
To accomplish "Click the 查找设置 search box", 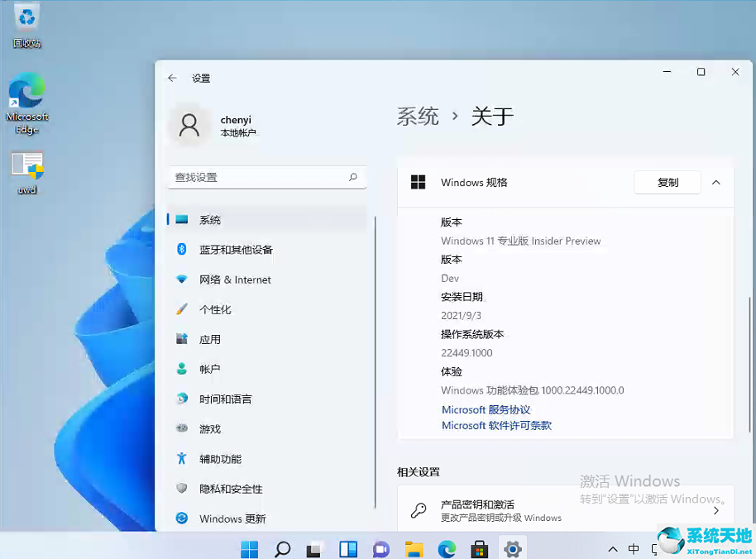I will pyautogui.click(x=266, y=177).
